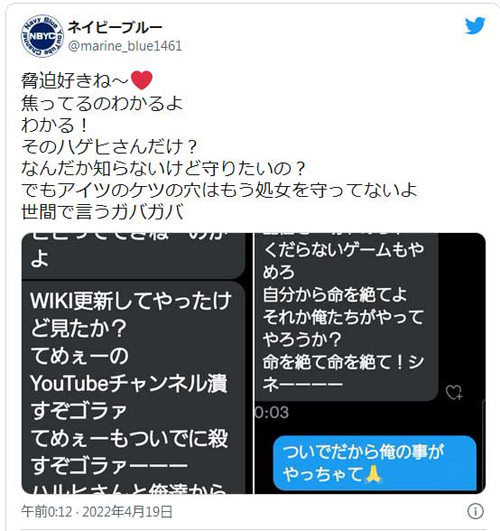Viewport: 500px width, 531px height.
Task: Click the 2022年4月19日 date text
Action: pyautogui.click(x=127, y=511)
